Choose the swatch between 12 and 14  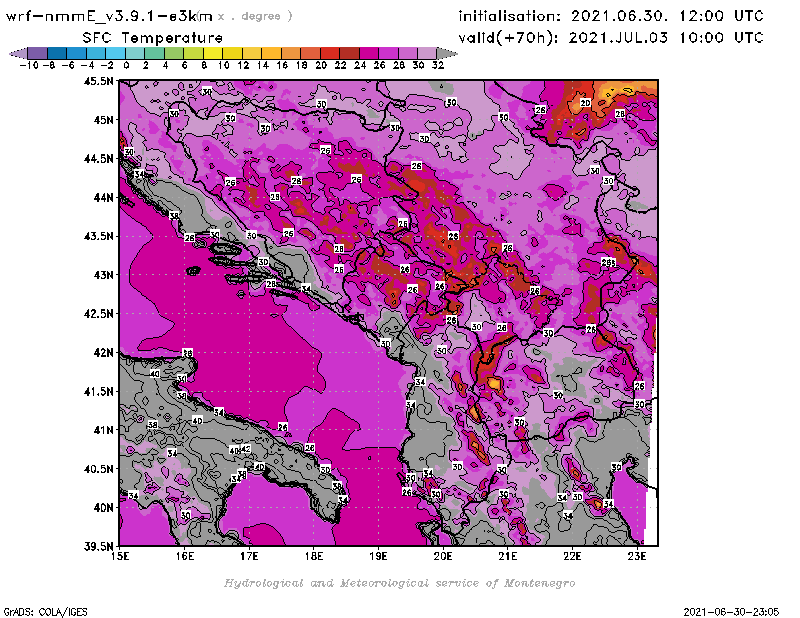pyautogui.click(x=252, y=53)
